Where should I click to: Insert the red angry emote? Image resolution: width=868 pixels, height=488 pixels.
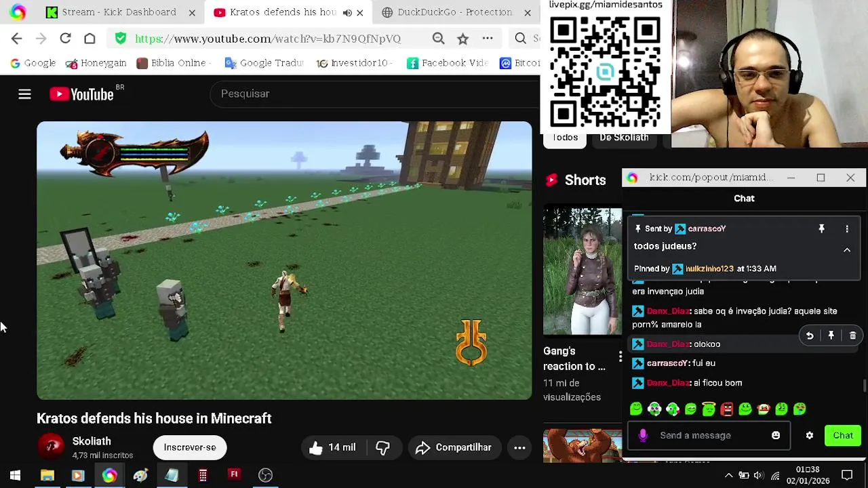tap(727, 409)
